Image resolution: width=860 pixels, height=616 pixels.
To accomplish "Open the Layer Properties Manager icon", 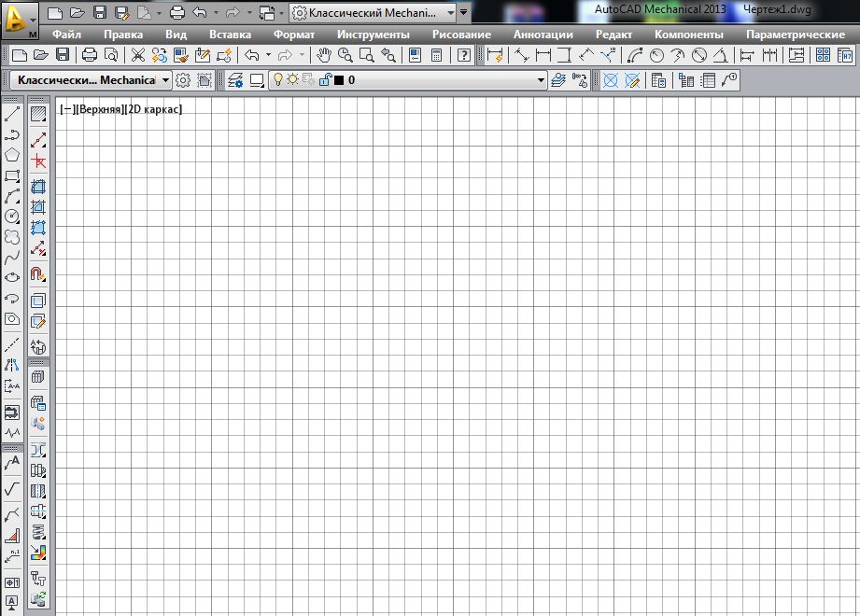I will click(x=233, y=80).
